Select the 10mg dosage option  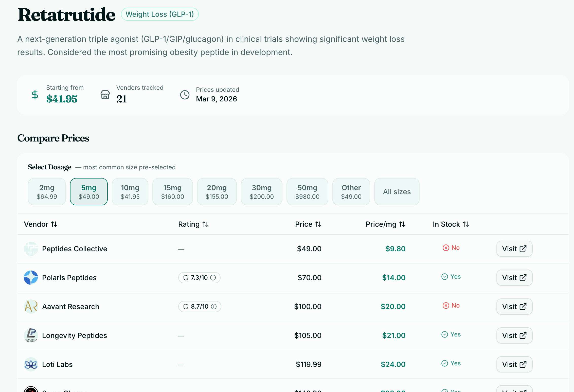point(130,192)
